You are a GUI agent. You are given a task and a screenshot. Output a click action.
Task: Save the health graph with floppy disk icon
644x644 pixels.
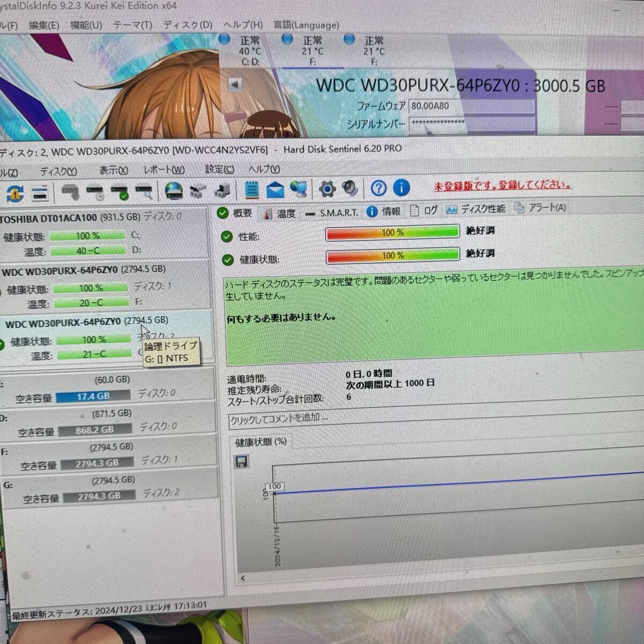pos(241,462)
